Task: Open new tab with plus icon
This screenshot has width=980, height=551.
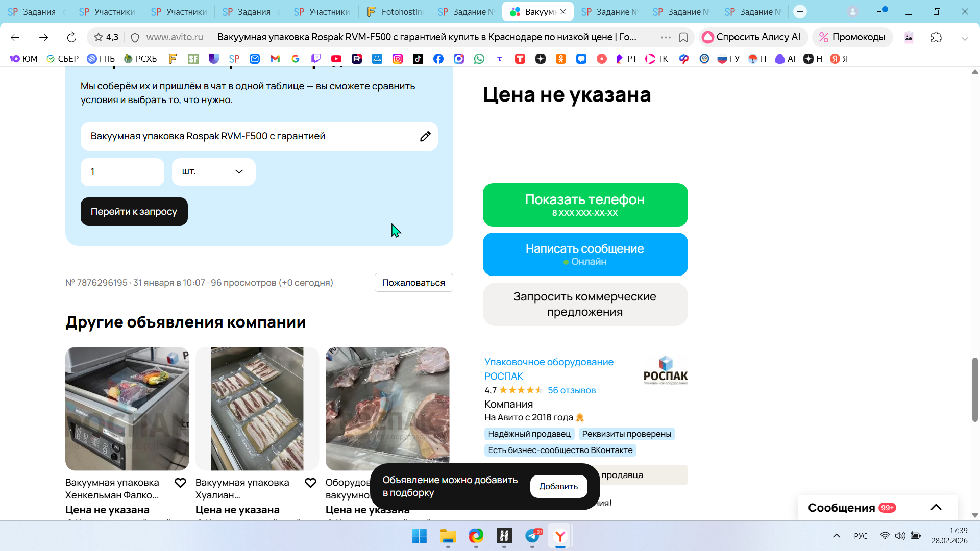Action: 800,11
